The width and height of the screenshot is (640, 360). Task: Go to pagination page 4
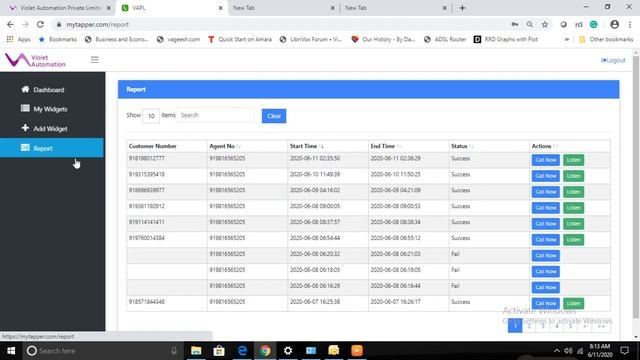[x=557, y=326]
